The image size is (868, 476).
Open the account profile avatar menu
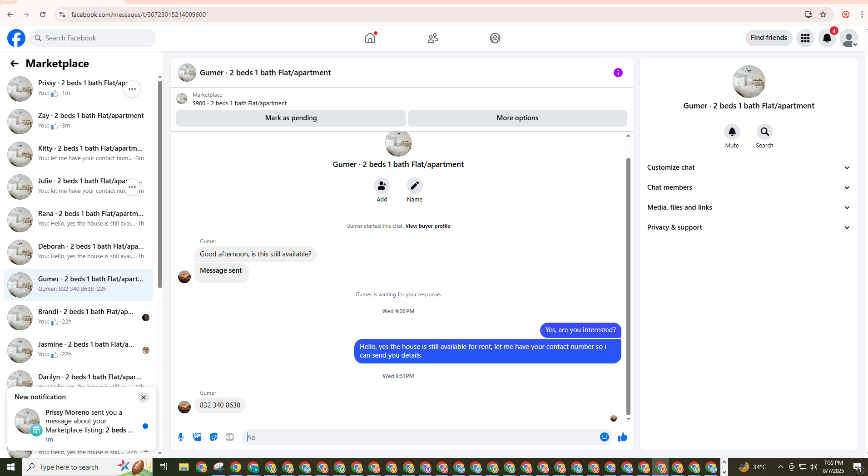click(848, 38)
